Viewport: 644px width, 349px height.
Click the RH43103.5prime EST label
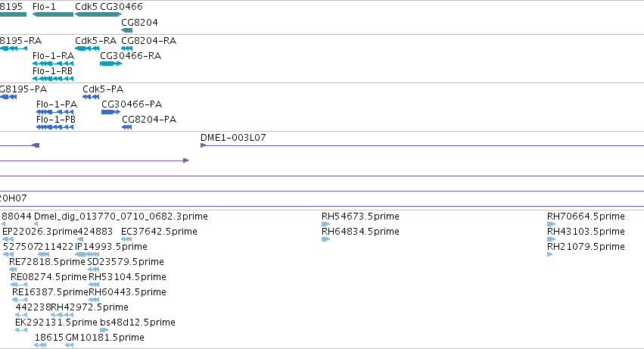[x=586, y=232]
